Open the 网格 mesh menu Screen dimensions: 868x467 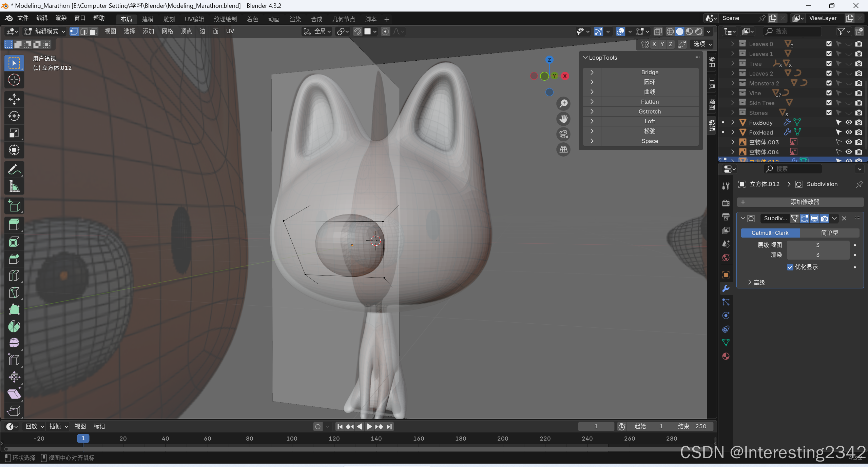167,32
